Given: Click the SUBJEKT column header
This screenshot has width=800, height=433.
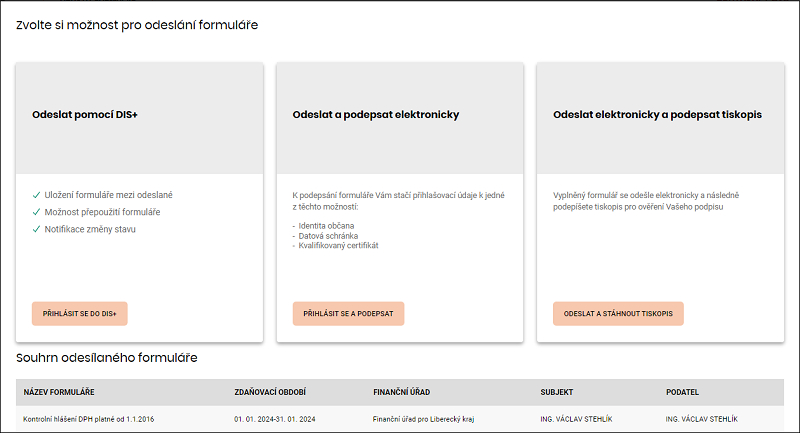Looking at the screenshot, I should (557, 392).
